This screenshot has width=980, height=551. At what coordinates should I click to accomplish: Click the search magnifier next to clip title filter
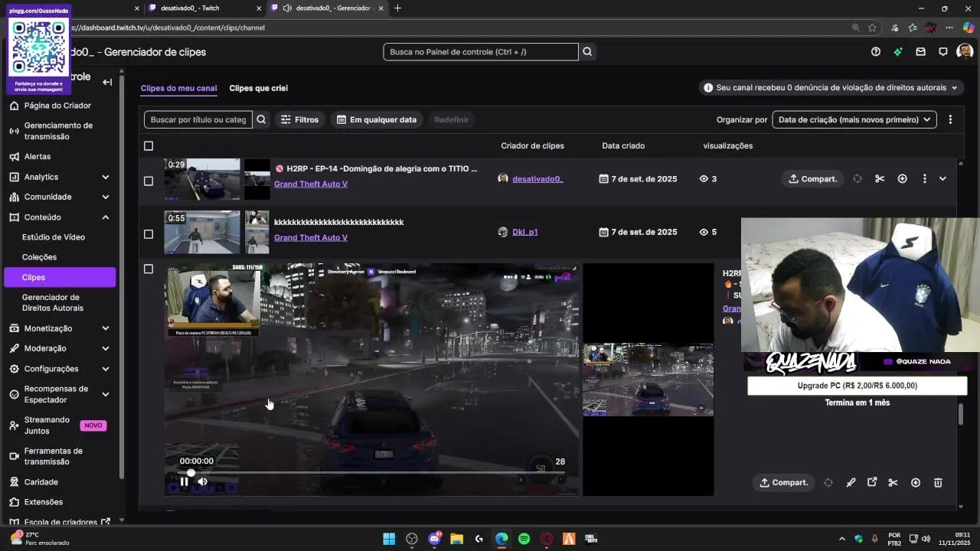click(261, 119)
